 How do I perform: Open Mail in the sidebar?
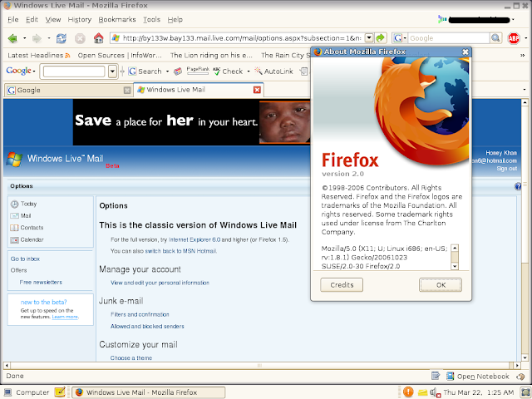pos(21,216)
